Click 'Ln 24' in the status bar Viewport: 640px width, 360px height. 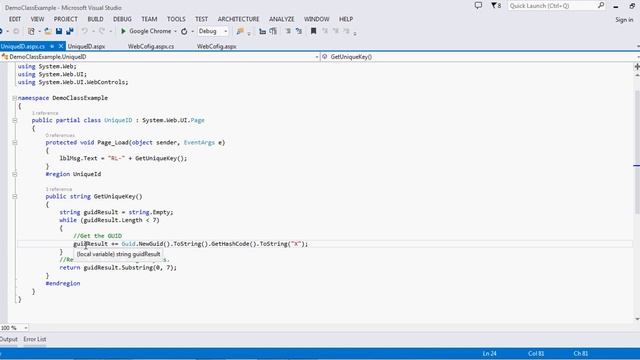pos(489,353)
